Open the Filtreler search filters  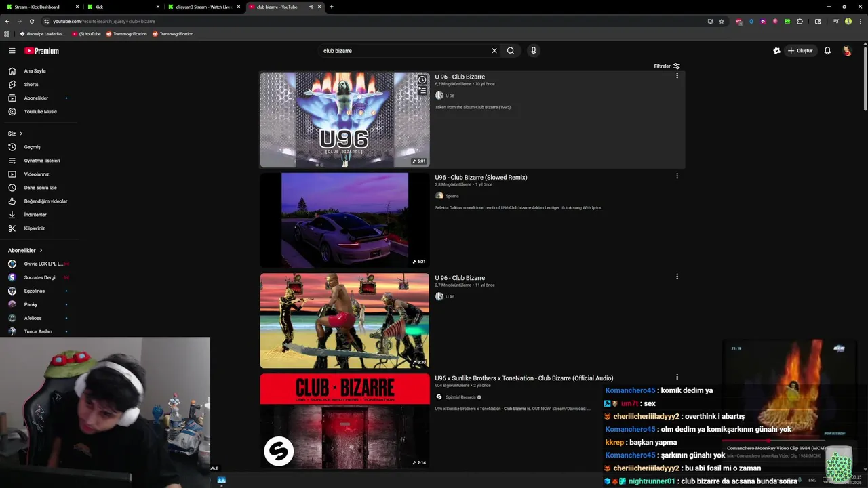point(667,66)
